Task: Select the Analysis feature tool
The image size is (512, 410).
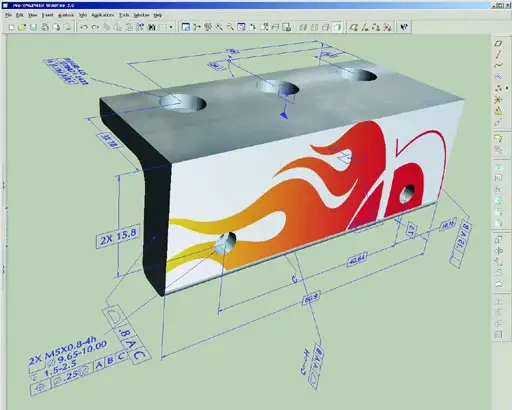Action: pos(498,111)
